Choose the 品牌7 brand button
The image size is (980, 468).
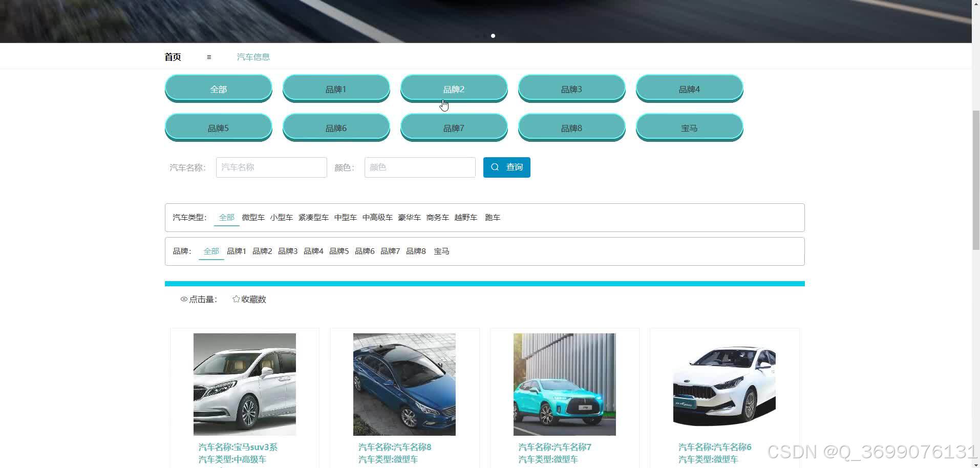pos(454,127)
